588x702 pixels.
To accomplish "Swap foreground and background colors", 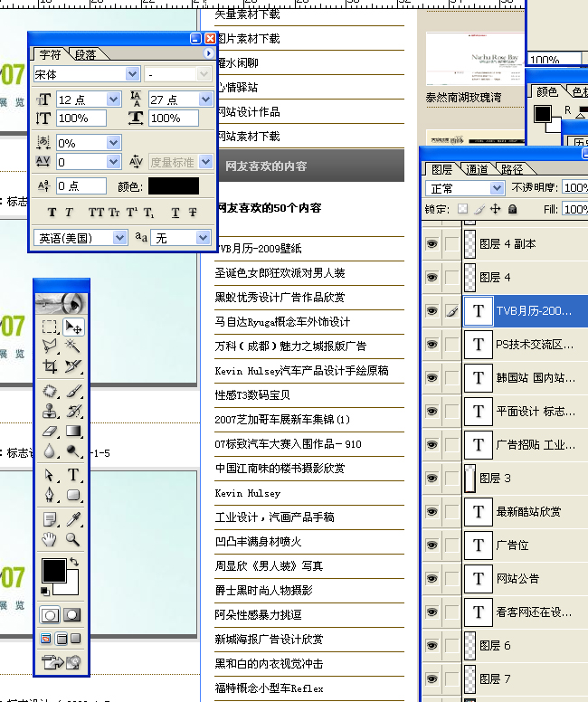I will coord(74,562).
